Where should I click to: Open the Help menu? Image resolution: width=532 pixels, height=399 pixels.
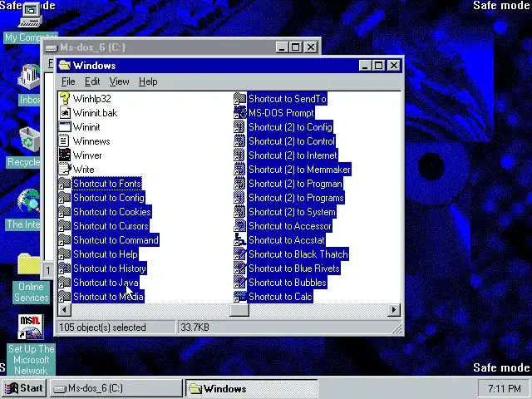click(x=148, y=81)
